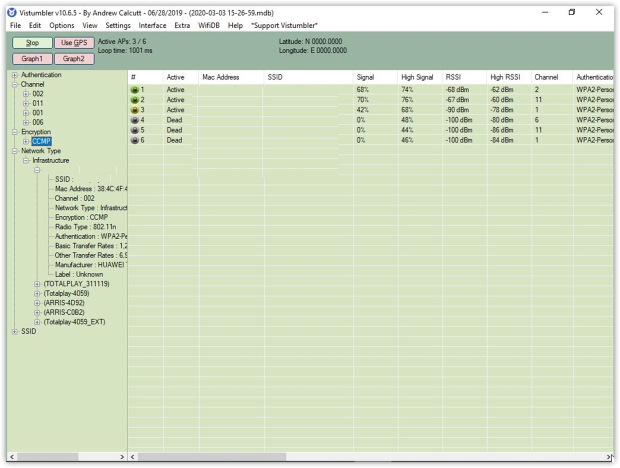Sort the list by Signal column header
The height and width of the screenshot is (468, 620).
point(365,76)
